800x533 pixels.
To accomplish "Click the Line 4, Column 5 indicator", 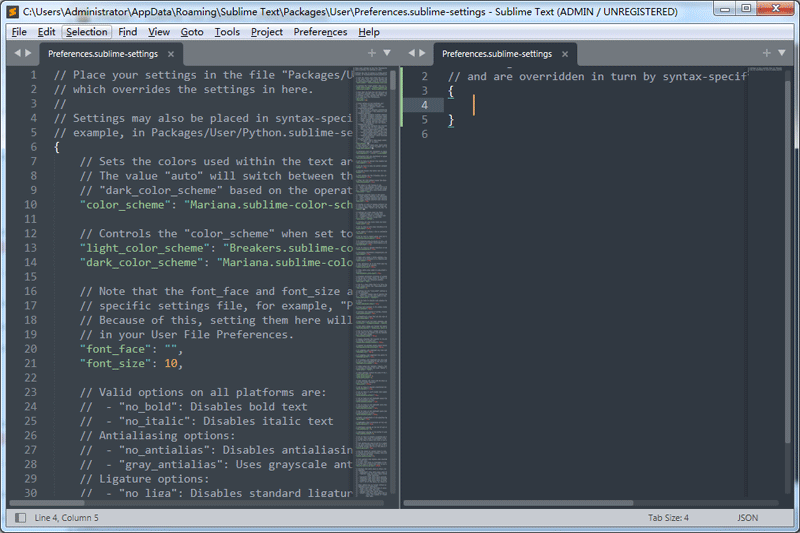I will (x=67, y=518).
